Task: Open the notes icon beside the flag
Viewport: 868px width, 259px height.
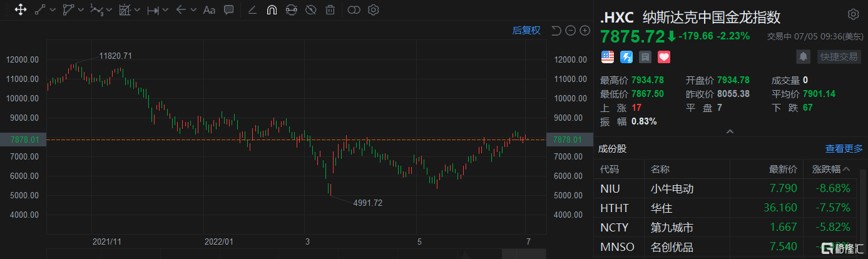Action: tap(645, 57)
